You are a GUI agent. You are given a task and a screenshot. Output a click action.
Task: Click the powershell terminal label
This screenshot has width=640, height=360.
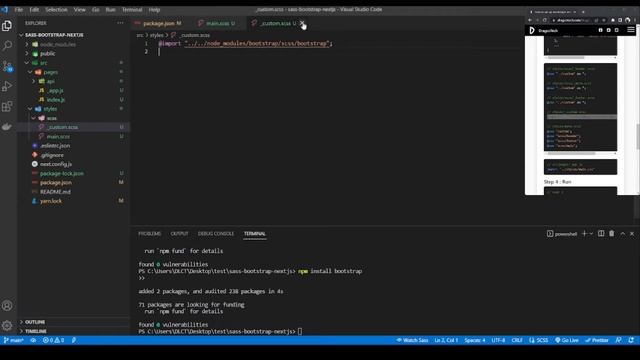(562, 234)
